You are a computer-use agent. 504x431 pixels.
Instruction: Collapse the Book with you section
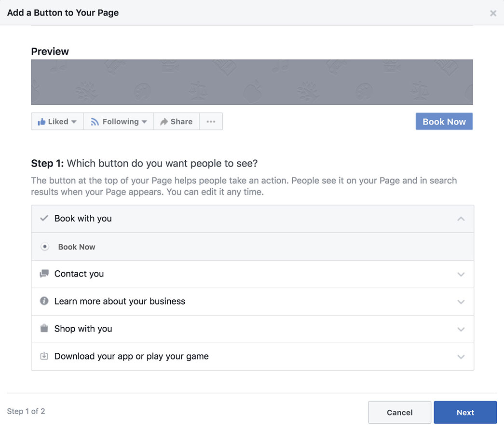pos(461,219)
